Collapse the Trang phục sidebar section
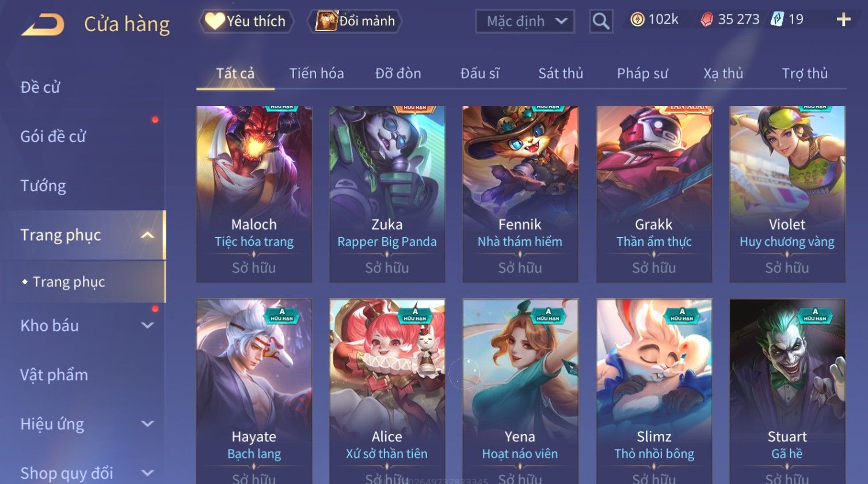The height and width of the screenshot is (484, 868). 147,235
